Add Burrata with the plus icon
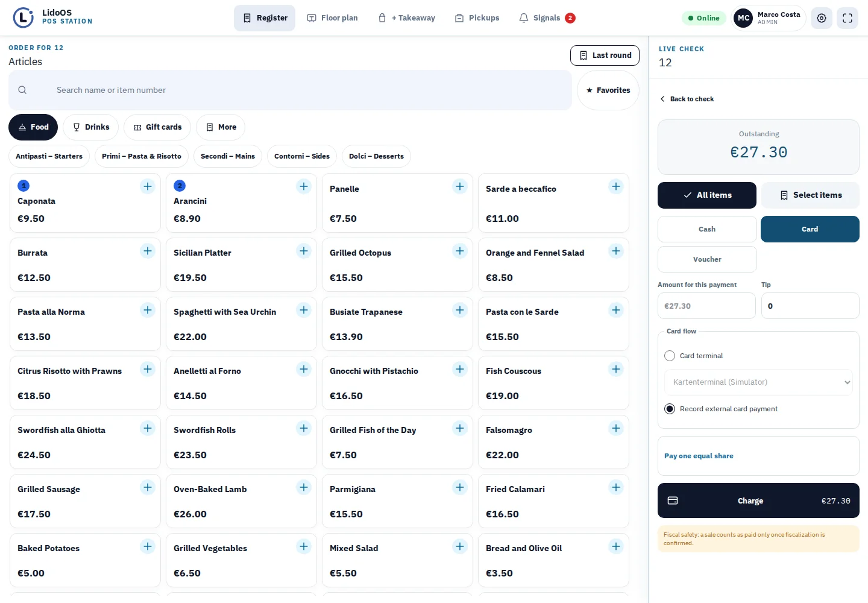The image size is (868, 603). [148, 250]
